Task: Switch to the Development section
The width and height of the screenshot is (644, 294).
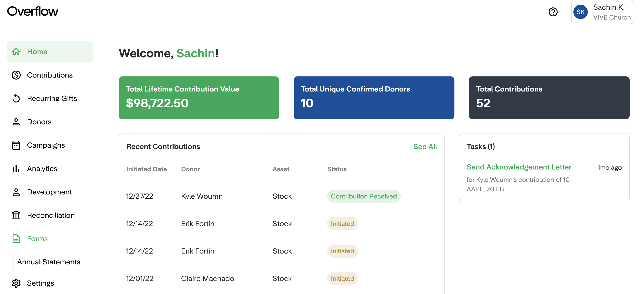Action: click(49, 192)
